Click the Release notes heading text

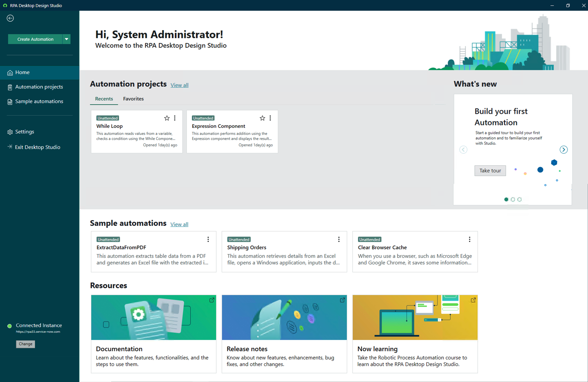click(x=247, y=349)
